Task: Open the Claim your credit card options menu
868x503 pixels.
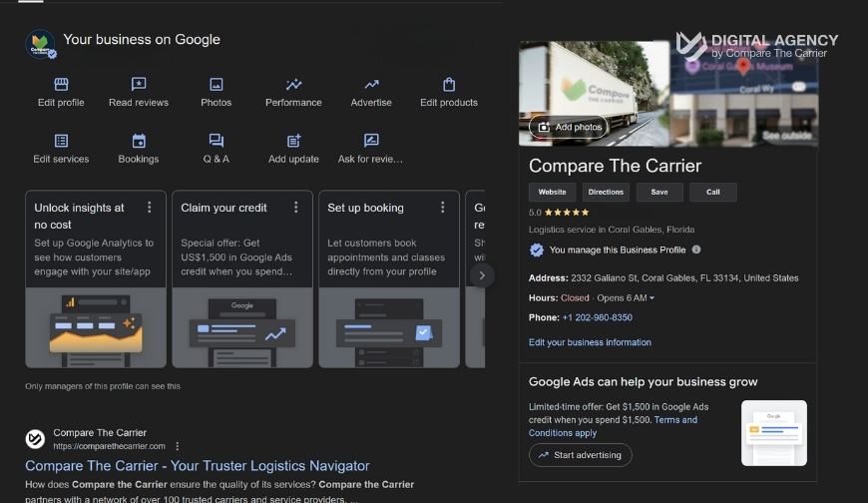Action: pyautogui.click(x=296, y=208)
